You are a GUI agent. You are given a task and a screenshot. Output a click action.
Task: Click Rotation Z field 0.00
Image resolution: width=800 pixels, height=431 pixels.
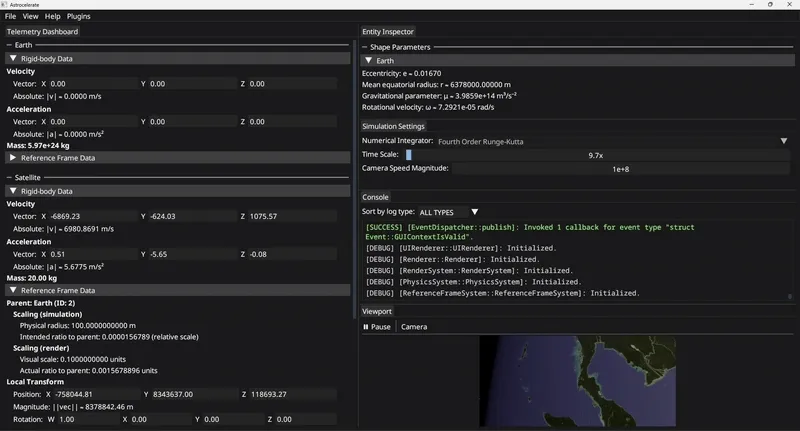click(x=306, y=419)
